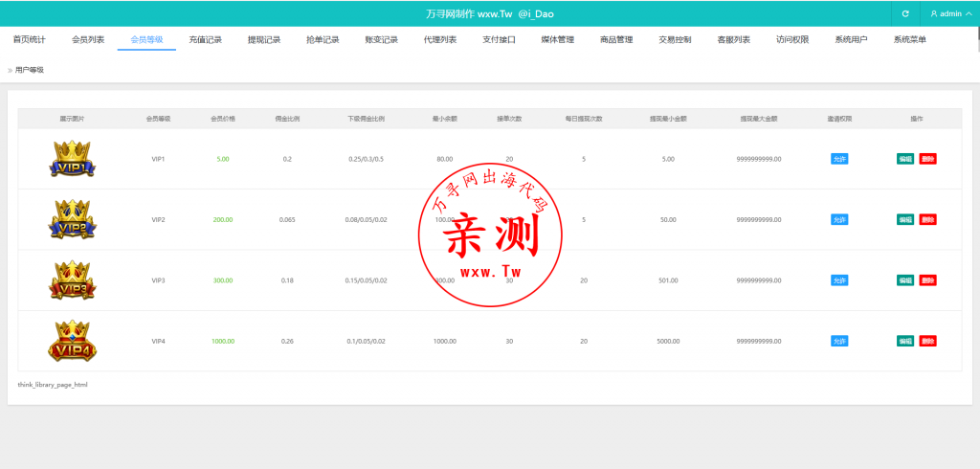Click the VIP2 commission value 0.065
The width and height of the screenshot is (980, 469).
point(287,219)
